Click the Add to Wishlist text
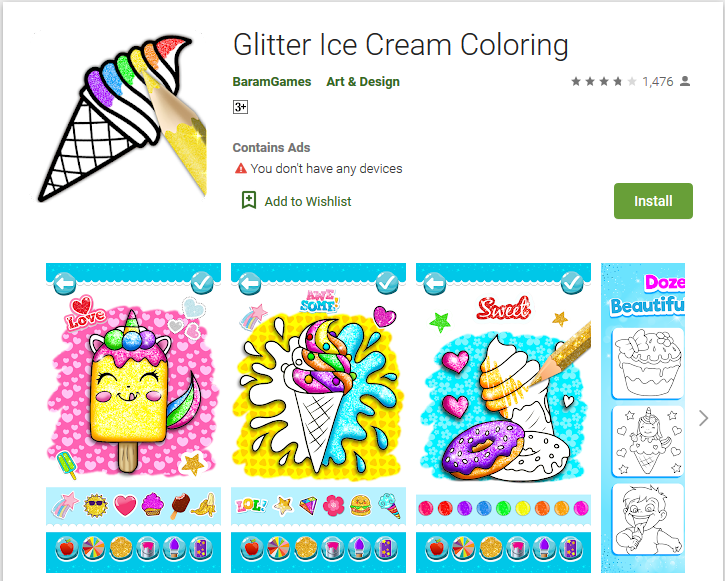This screenshot has height=581, width=725. [308, 202]
